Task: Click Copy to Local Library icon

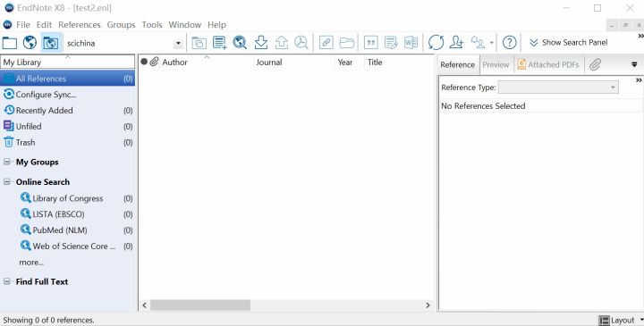Action: 199,43
